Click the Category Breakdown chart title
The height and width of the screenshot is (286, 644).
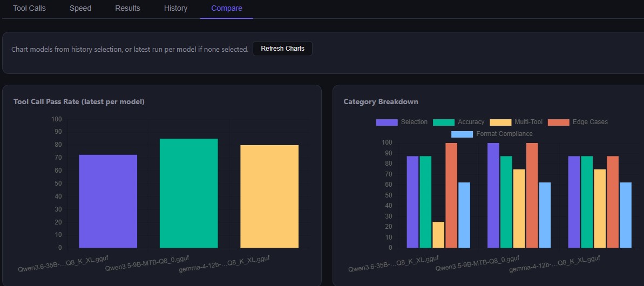point(381,102)
